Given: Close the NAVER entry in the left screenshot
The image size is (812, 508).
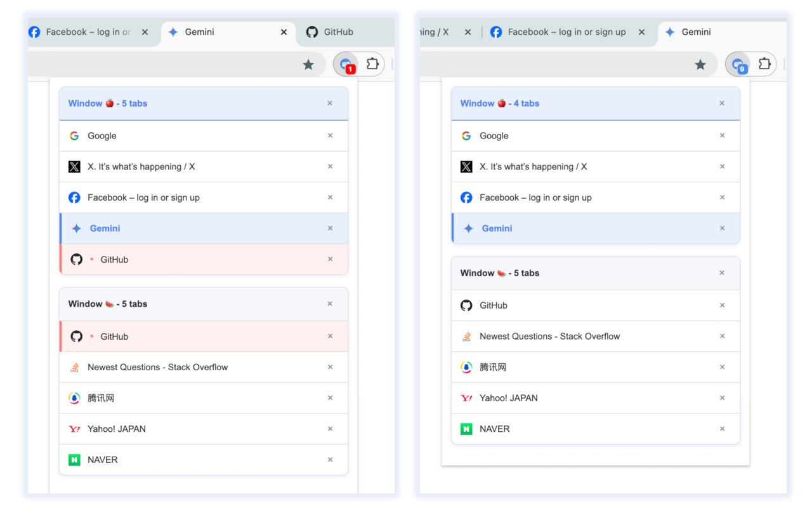Looking at the screenshot, I should coord(330,460).
